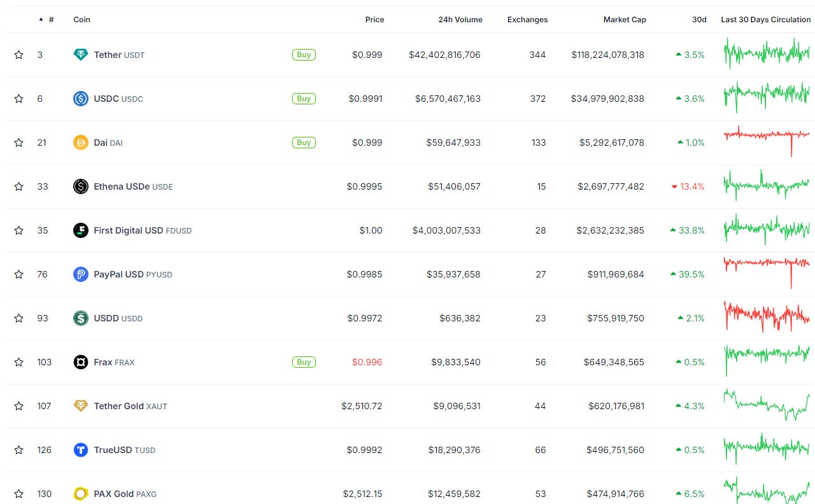Image resolution: width=815 pixels, height=504 pixels.
Task: Click the Buy button for Frax
Action: tap(304, 362)
